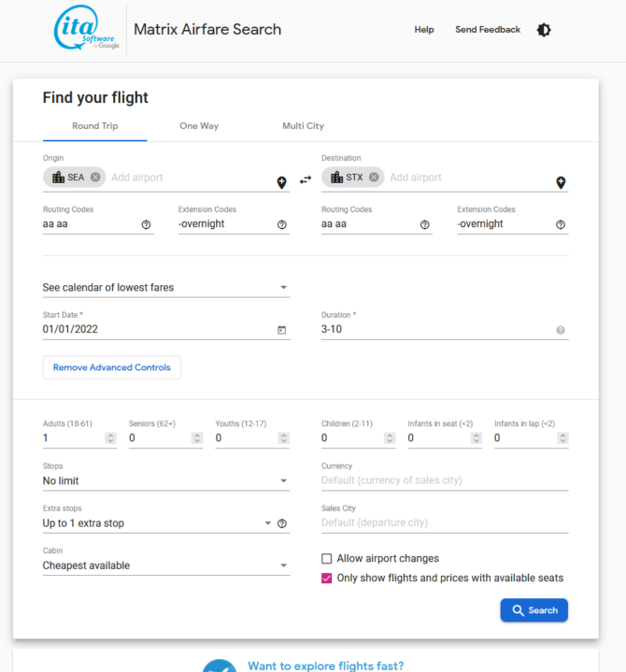Click the blue Search button
626x672 pixels.
[x=534, y=610]
